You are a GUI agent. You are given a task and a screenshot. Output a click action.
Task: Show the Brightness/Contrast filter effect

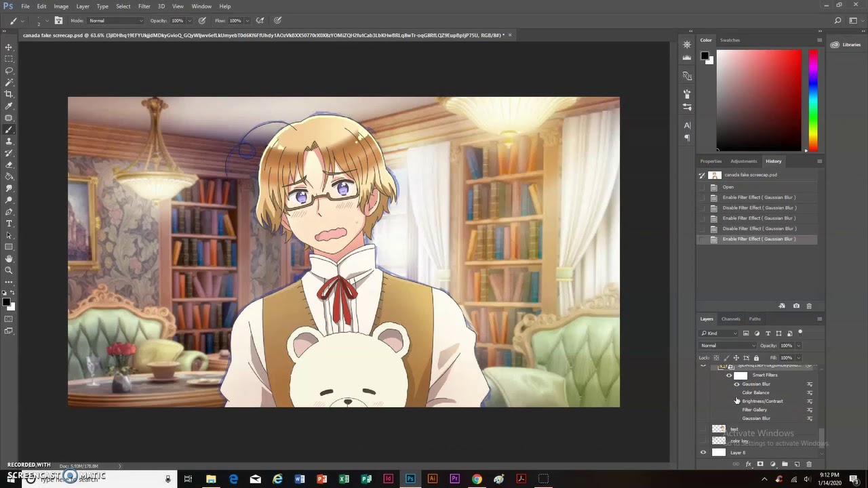[736, 401]
